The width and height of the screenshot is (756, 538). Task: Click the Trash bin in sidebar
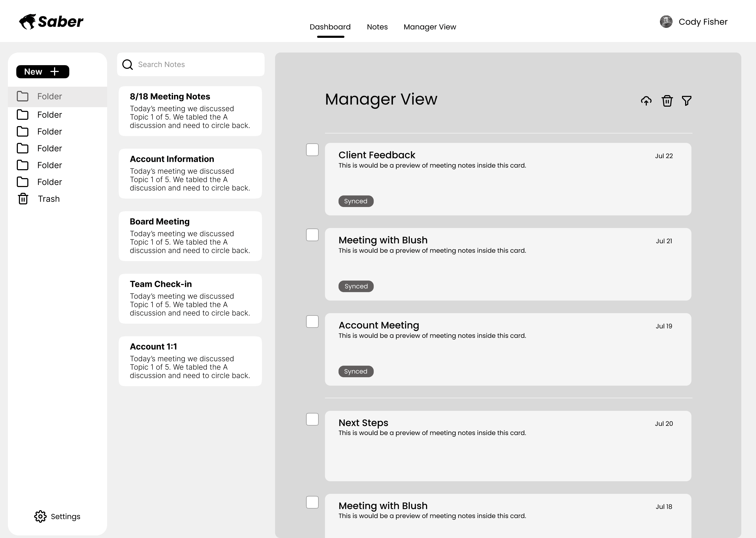(23, 199)
